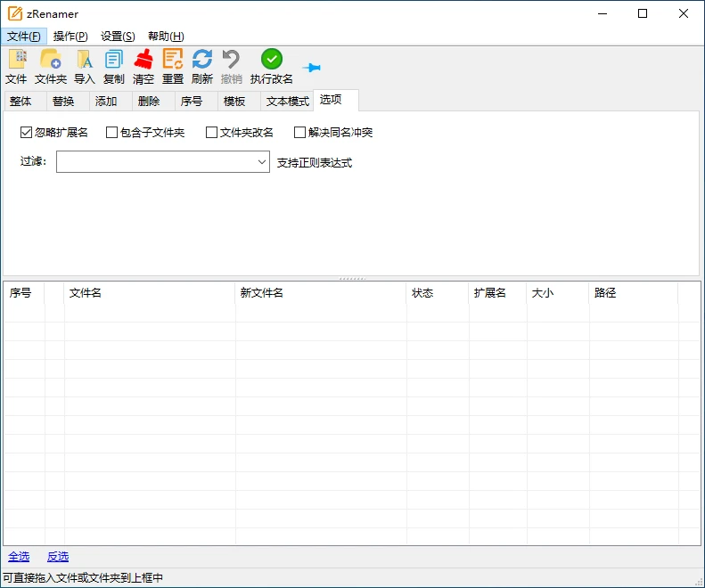This screenshot has width=705, height=588.
Task: Clear the list with the 清空 icon
Action: 143,60
